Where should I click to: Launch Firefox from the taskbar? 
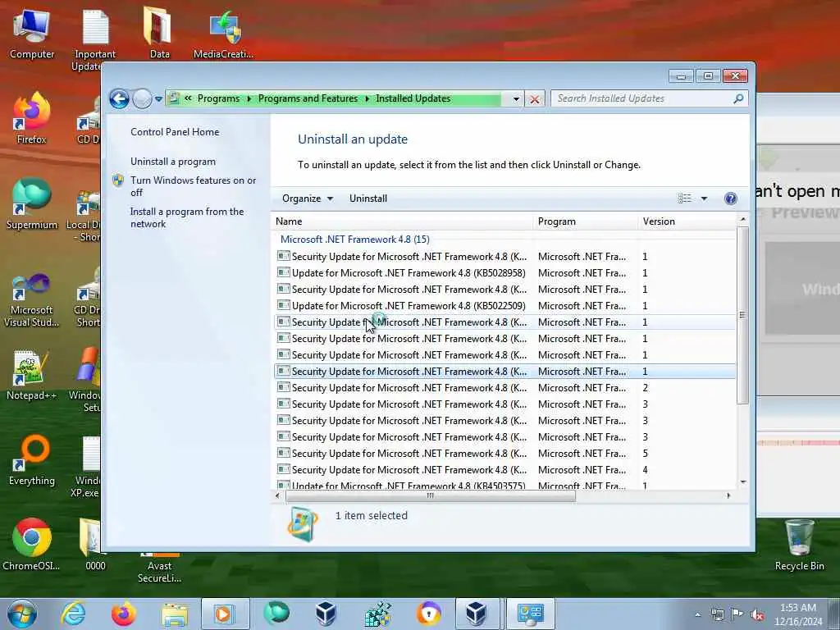124,614
